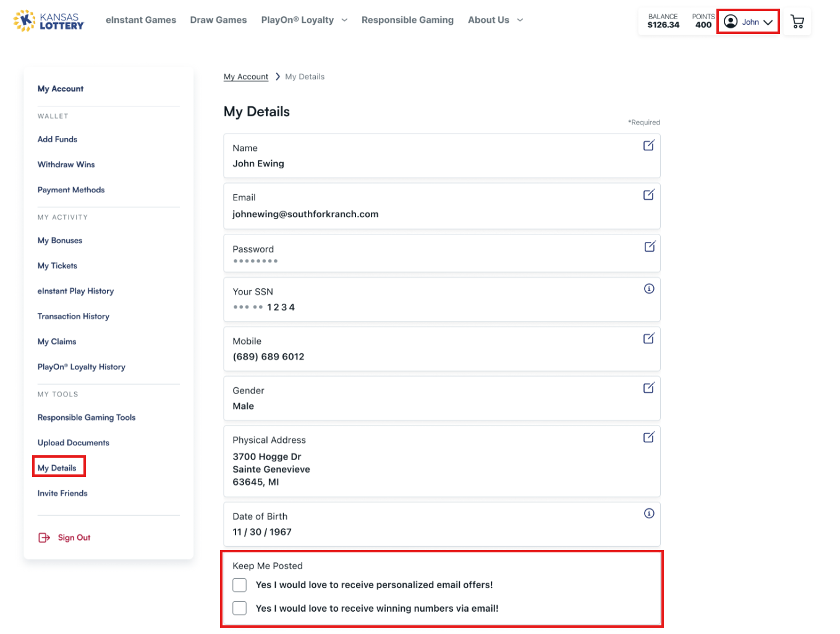View eInstant Play History
Image resolution: width=840 pixels, height=634 pixels.
75,291
